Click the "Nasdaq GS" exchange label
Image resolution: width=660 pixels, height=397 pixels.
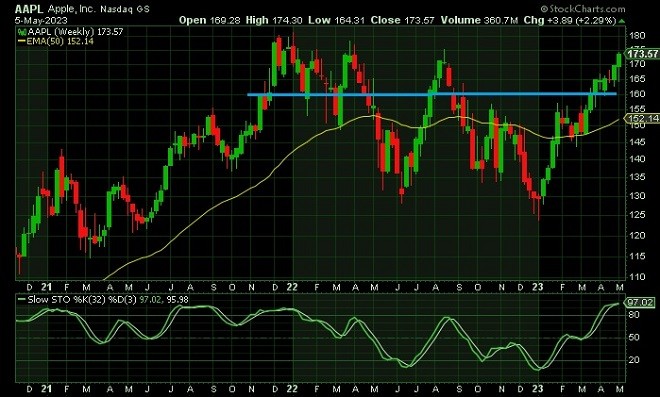tap(125, 9)
